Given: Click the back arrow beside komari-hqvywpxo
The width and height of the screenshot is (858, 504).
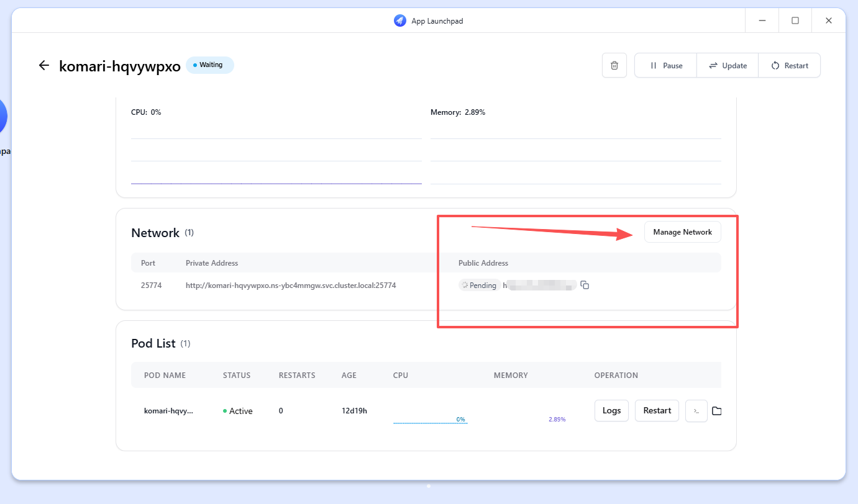Looking at the screenshot, I should pos(43,66).
